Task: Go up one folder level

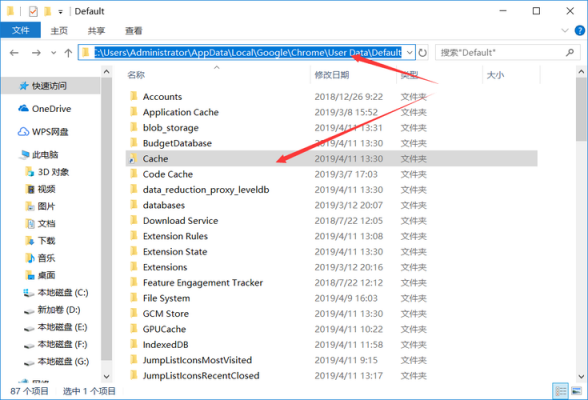Action: coord(68,53)
